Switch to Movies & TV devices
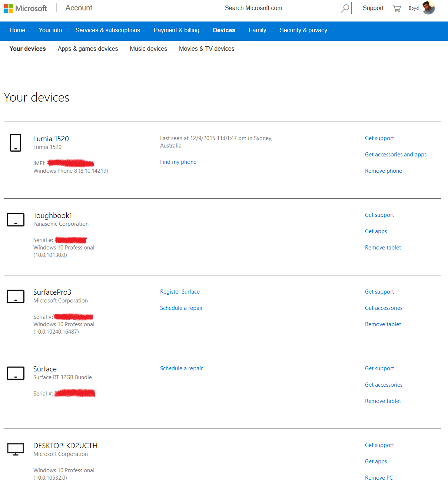The height and width of the screenshot is (483, 448). tap(207, 49)
